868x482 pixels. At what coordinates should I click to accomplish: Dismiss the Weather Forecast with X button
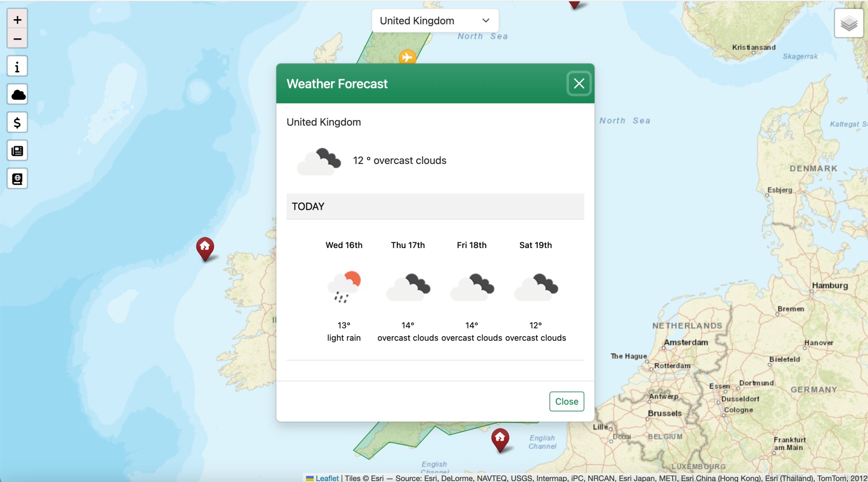coord(579,84)
